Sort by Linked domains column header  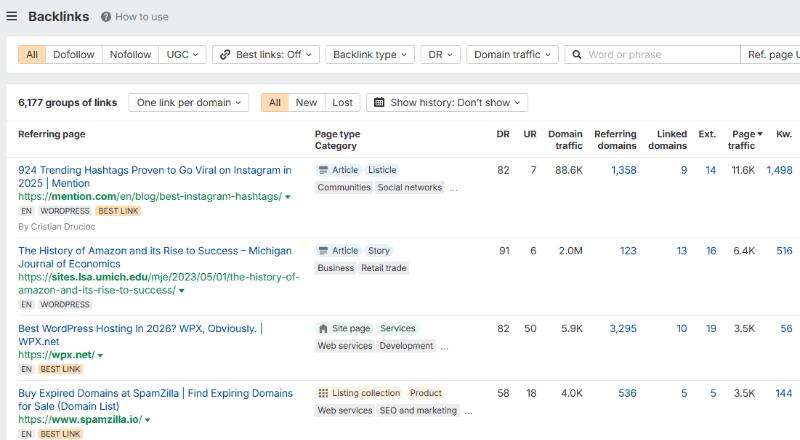tap(667, 140)
